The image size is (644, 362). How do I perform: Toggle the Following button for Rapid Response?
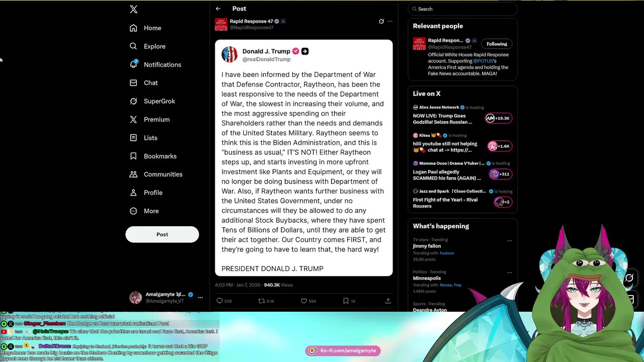(x=497, y=44)
